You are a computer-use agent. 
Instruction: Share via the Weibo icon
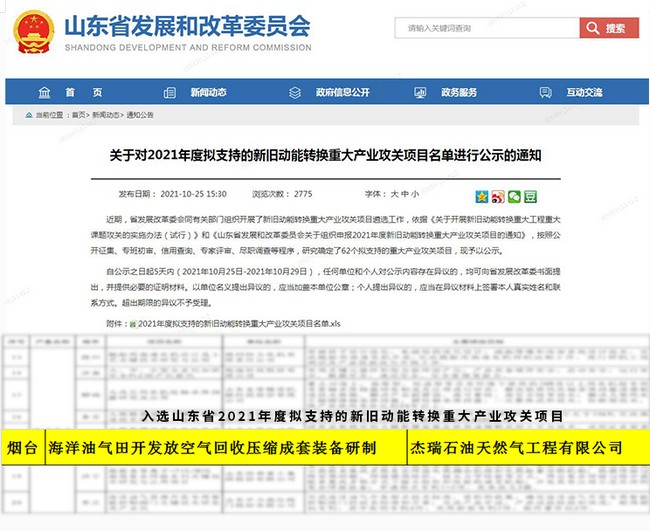pos(498,196)
